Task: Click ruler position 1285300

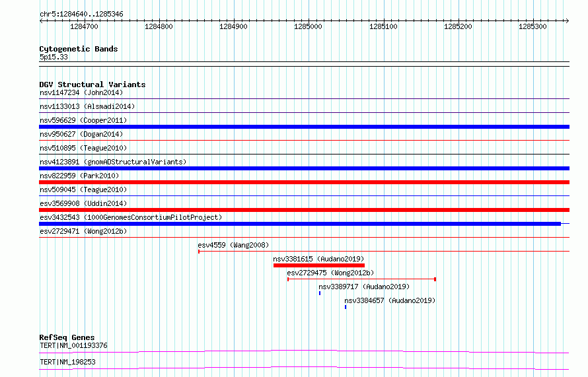Action: 533,26
